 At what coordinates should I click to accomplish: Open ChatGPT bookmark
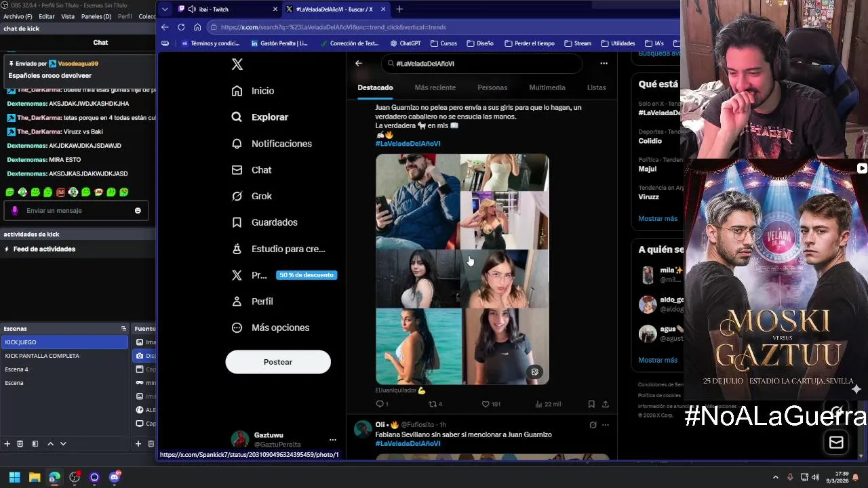[x=405, y=43]
